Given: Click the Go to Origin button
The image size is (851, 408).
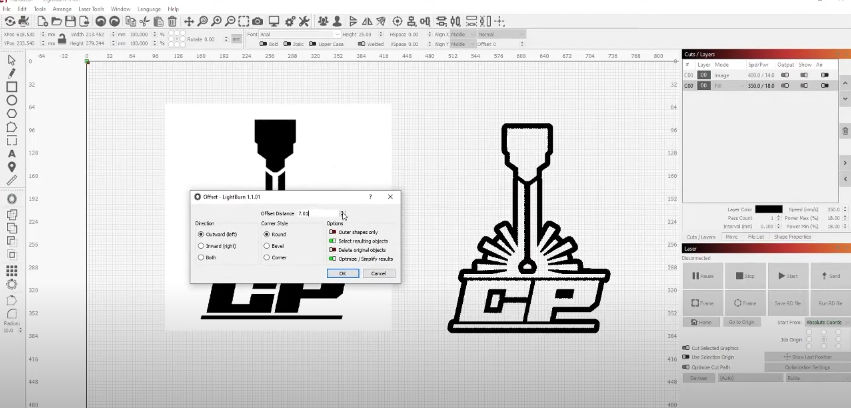Looking at the screenshot, I should click(x=741, y=322).
